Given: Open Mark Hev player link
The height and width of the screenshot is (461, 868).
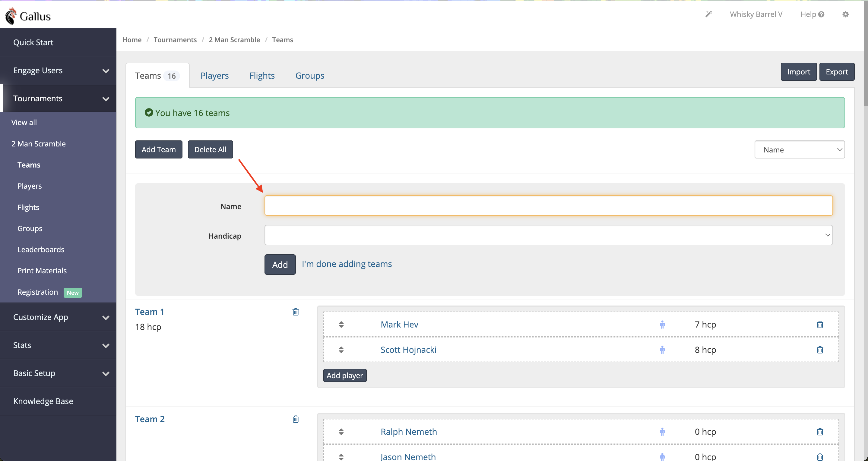Looking at the screenshot, I should 399,324.
